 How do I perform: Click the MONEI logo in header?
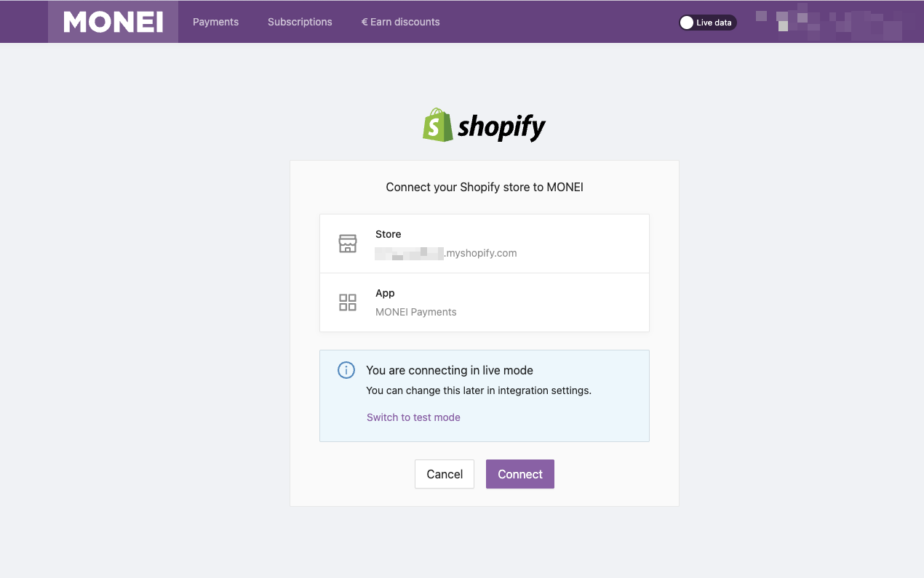point(113,22)
